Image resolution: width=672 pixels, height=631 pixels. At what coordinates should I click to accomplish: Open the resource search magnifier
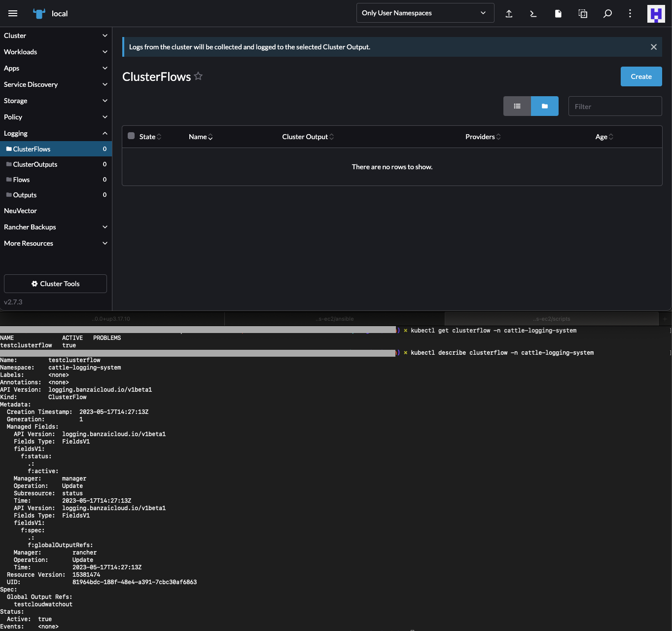coord(607,13)
